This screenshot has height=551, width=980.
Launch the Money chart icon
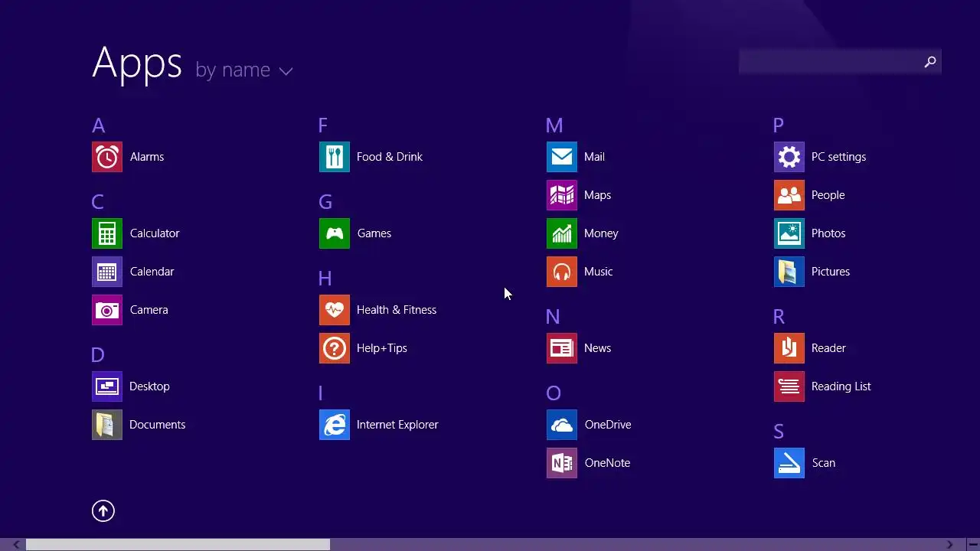(562, 233)
